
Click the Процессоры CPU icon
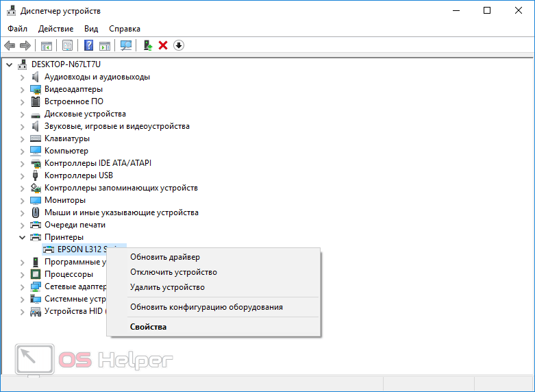pyautogui.click(x=36, y=274)
